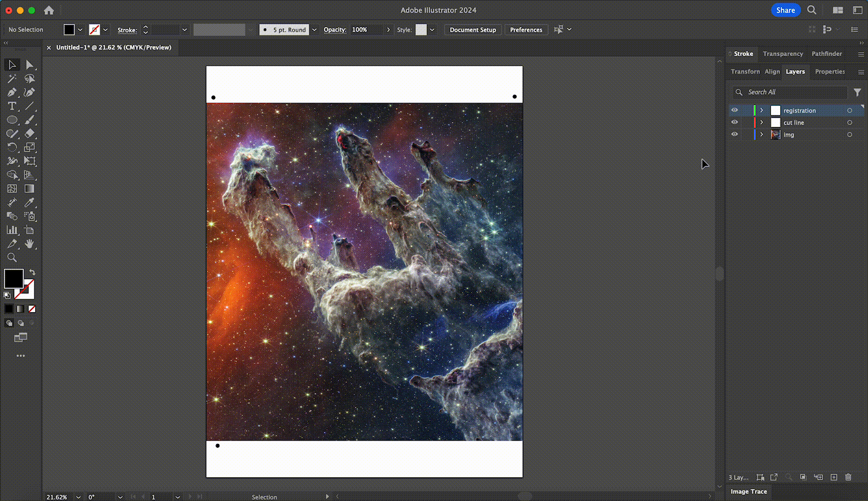Click the Document Setup button
The image size is (868, 501).
tap(472, 30)
